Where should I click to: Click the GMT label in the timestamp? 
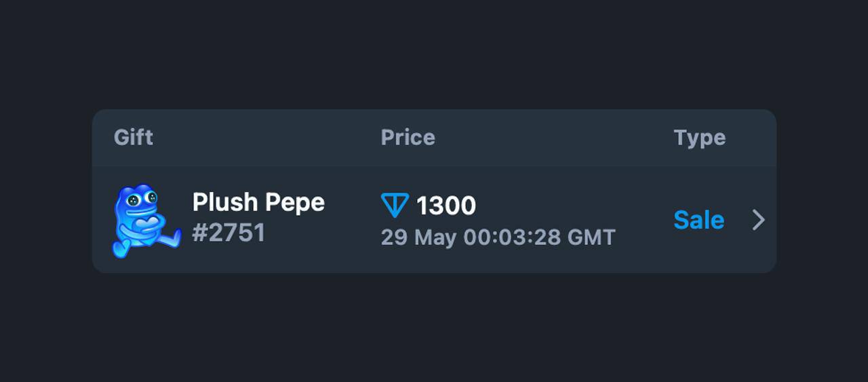(591, 237)
